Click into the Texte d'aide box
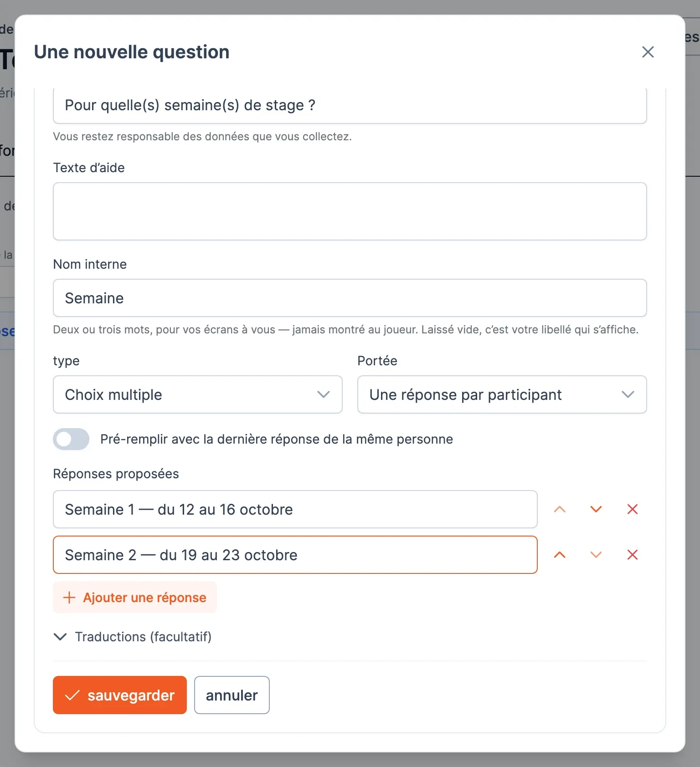The image size is (700, 767). point(350,211)
